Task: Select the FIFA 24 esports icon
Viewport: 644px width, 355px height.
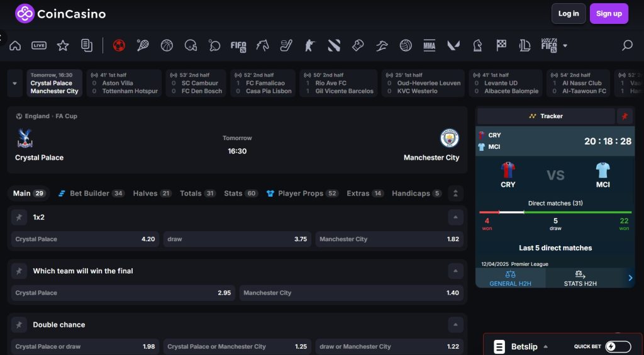Action: [x=238, y=46]
